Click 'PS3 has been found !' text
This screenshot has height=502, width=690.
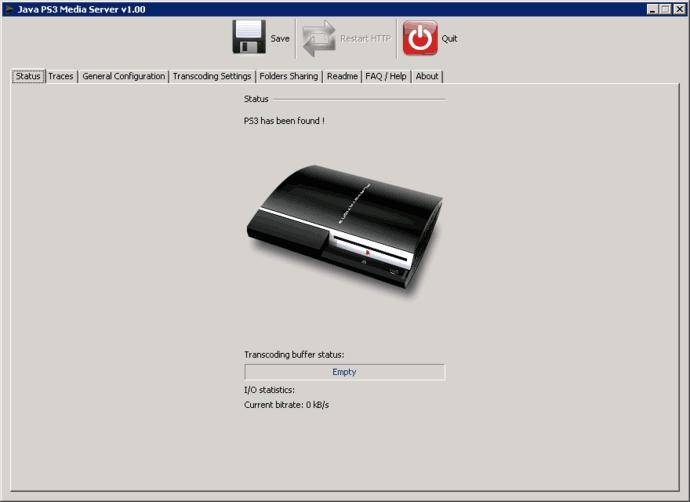[284, 121]
